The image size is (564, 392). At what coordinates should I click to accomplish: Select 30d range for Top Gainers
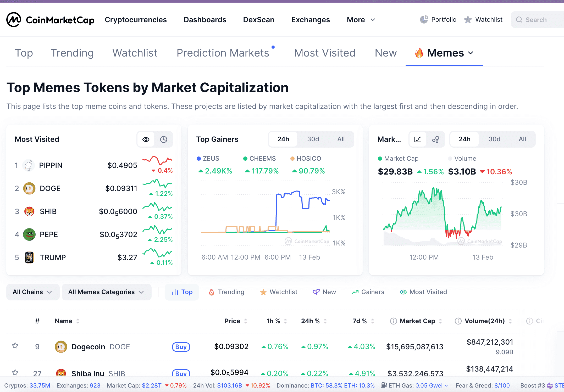(x=313, y=139)
